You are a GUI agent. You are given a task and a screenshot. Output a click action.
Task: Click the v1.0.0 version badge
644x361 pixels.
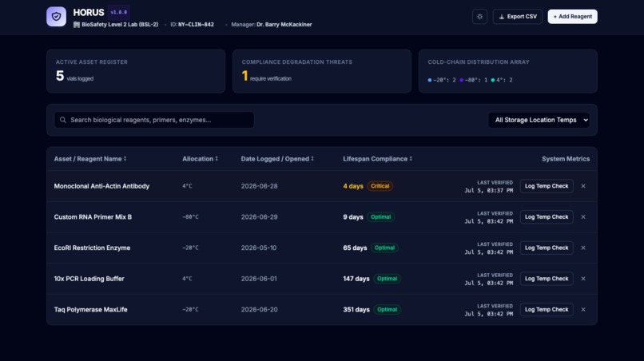(x=119, y=12)
